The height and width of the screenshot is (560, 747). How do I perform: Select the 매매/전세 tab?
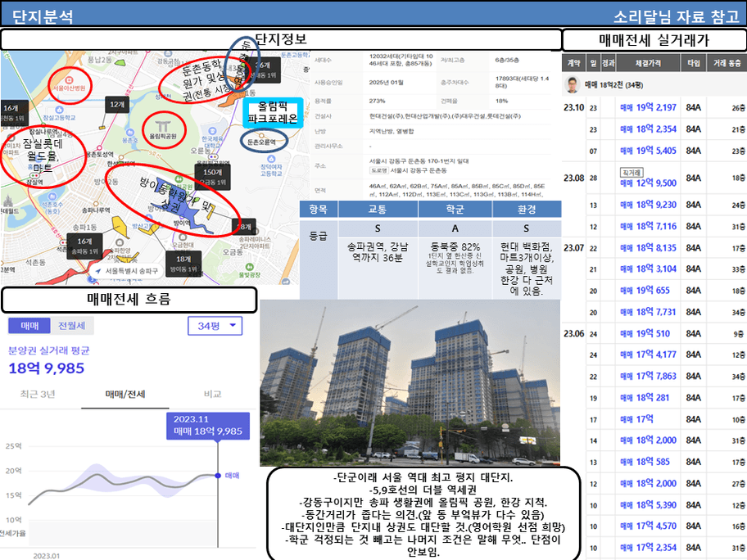[x=125, y=395]
